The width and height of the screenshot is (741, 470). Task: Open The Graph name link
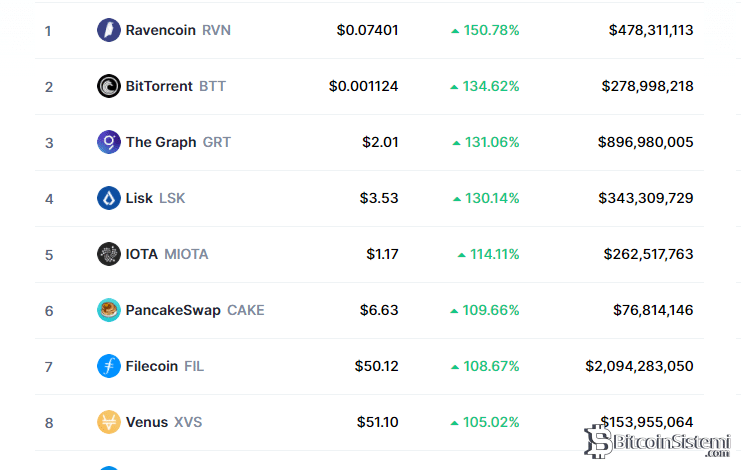160,142
